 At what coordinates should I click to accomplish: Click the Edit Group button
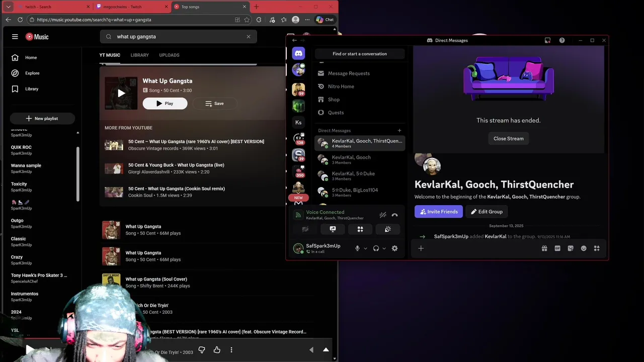click(487, 212)
